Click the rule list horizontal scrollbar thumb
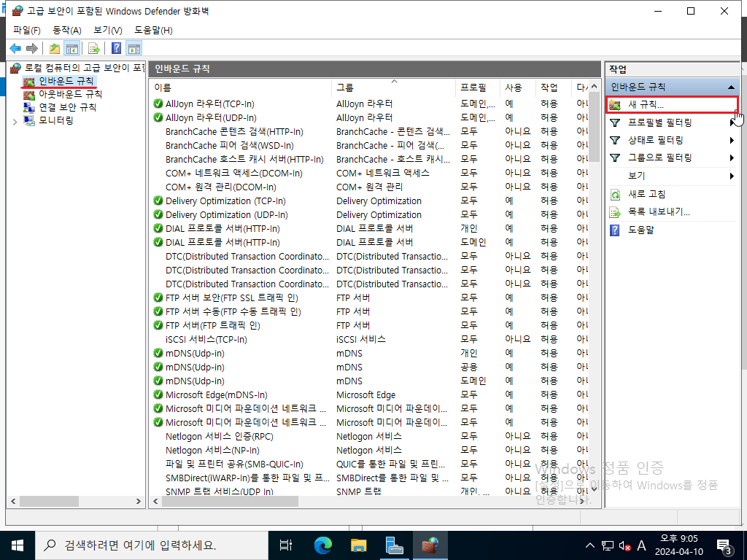Viewport: 747px width, 560px height. tap(230, 502)
